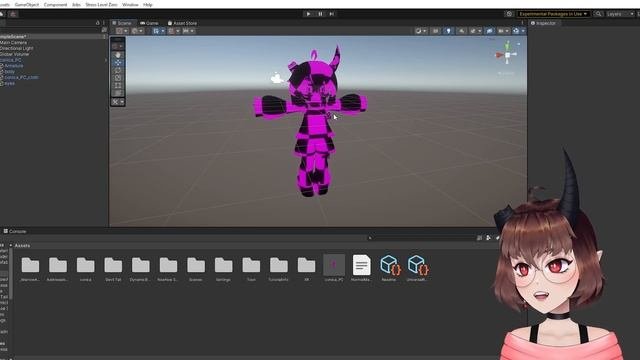640x360 pixels.
Task: Select the UniversalRenderPipeline asset icon
Action: [417, 265]
